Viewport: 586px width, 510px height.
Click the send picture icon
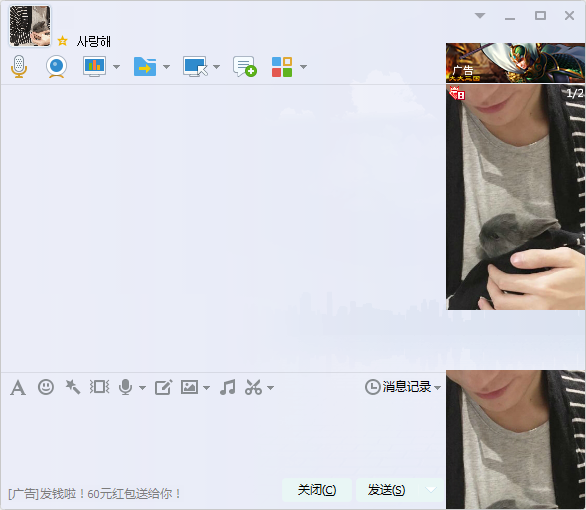pyautogui.click(x=189, y=387)
